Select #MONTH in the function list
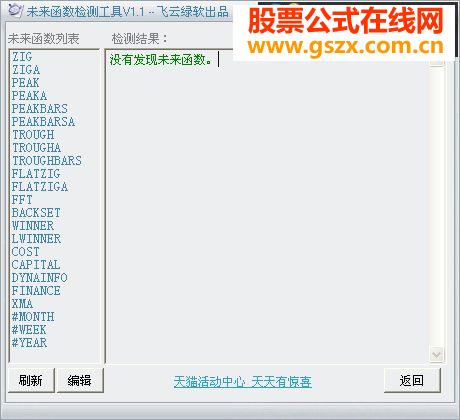 point(33,317)
